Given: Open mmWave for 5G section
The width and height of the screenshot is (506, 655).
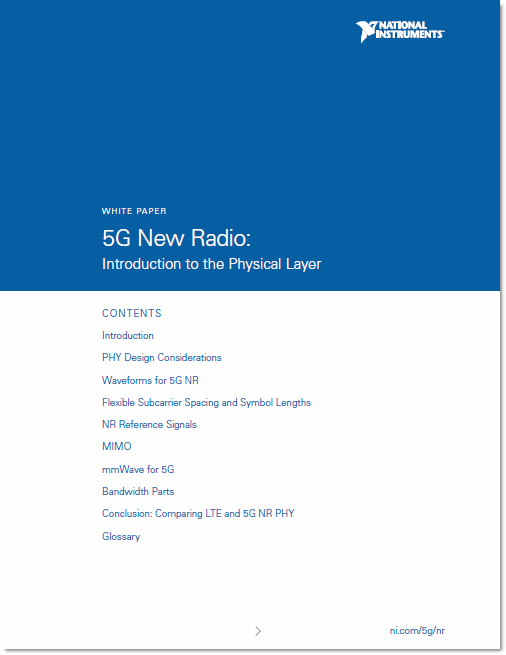Looking at the screenshot, I should [138, 470].
